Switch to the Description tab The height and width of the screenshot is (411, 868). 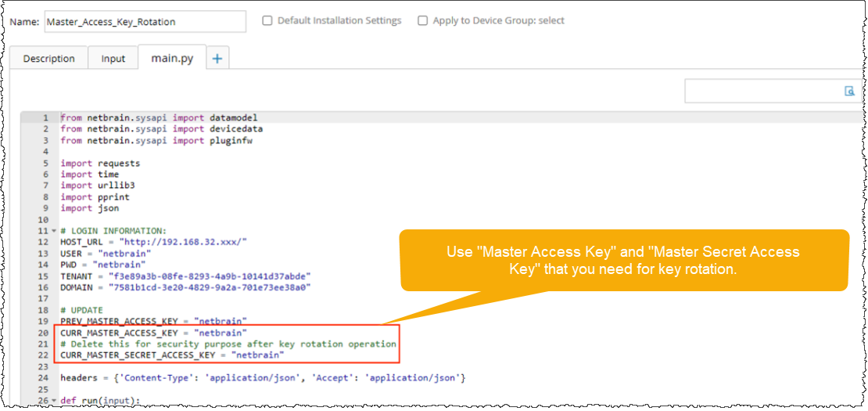[x=48, y=59]
